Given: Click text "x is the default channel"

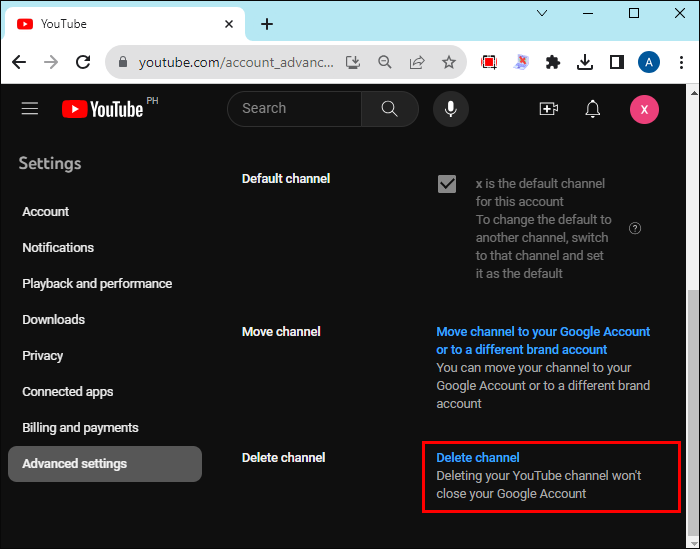Looking at the screenshot, I should coord(540,183).
